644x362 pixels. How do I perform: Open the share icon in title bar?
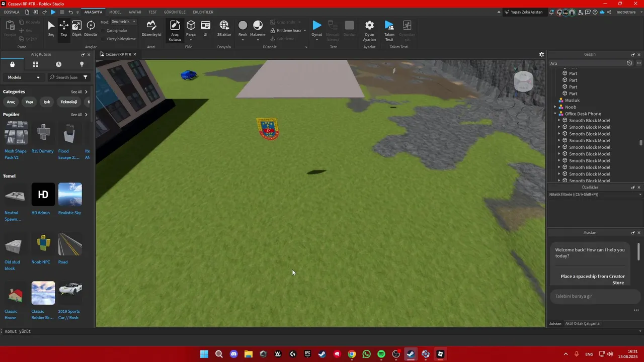pyautogui.click(x=609, y=12)
